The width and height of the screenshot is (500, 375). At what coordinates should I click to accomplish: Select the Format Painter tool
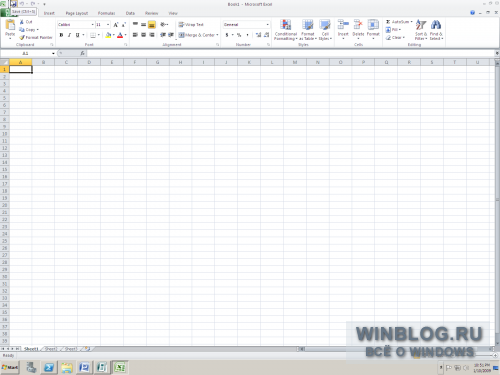[36, 37]
